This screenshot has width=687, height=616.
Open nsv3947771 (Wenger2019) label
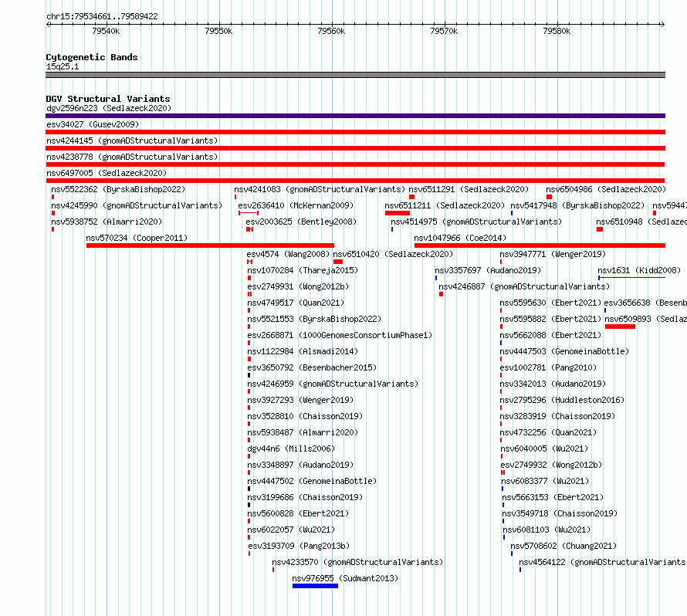click(x=553, y=254)
